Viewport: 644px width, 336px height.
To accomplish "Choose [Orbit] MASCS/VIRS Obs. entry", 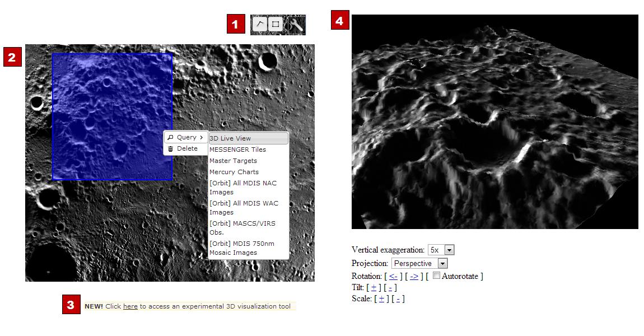I will pos(242,228).
